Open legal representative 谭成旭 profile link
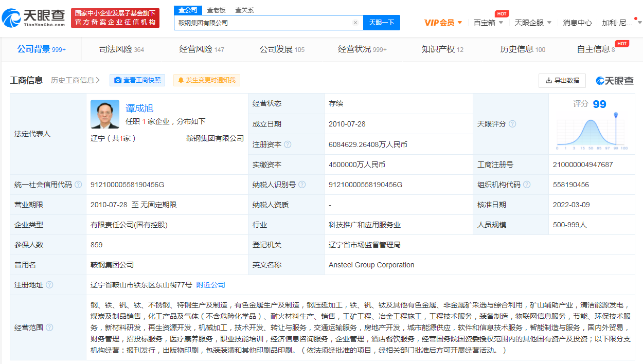This screenshot has height=364, width=643. click(139, 108)
